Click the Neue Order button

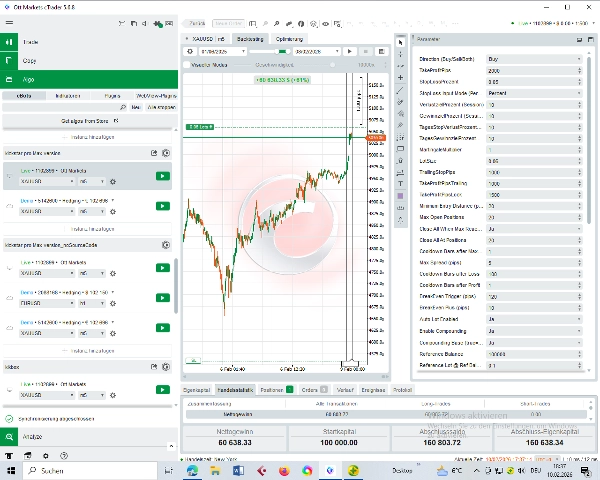click(x=228, y=23)
